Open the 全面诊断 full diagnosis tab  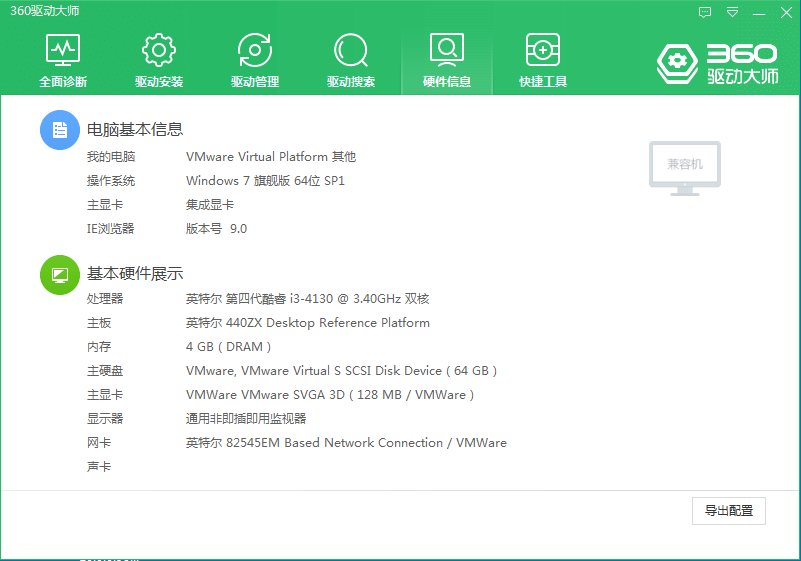point(63,60)
